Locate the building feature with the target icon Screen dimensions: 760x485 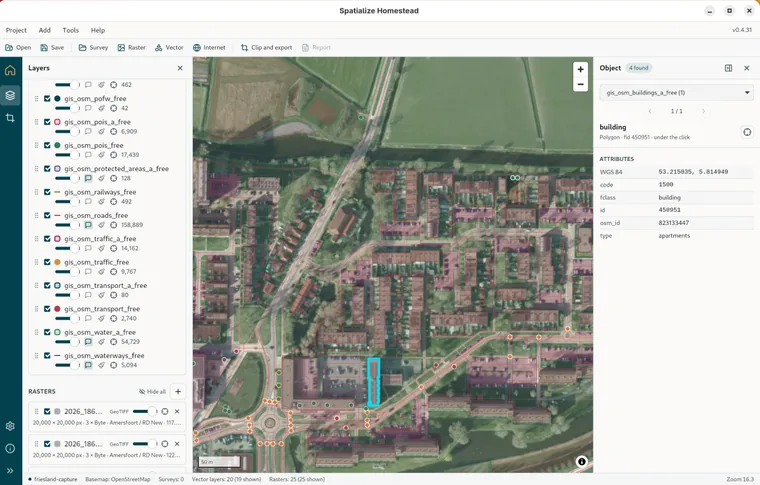pos(747,132)
